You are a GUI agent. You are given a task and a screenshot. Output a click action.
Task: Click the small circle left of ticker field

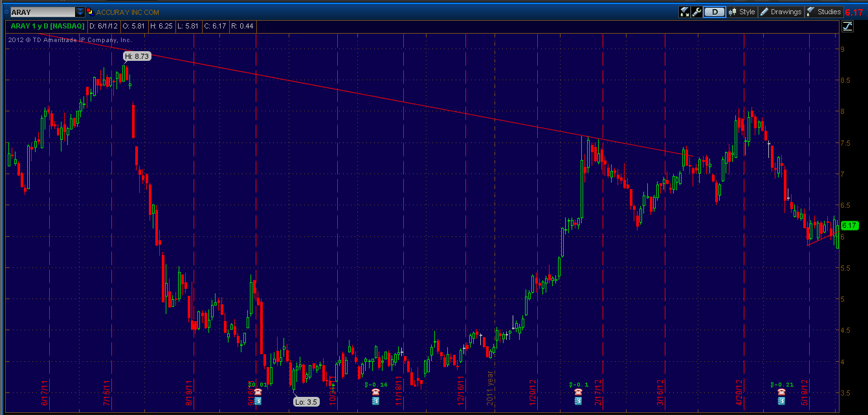[5, 12]
